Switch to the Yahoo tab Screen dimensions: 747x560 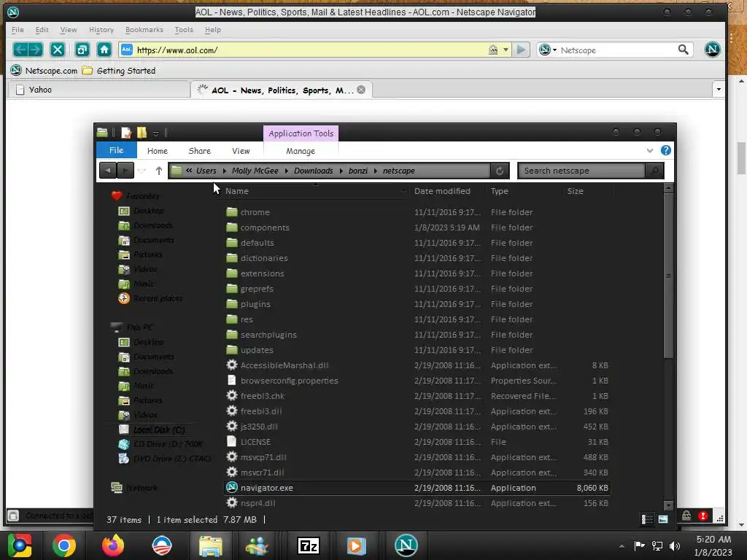pos(99,90)
